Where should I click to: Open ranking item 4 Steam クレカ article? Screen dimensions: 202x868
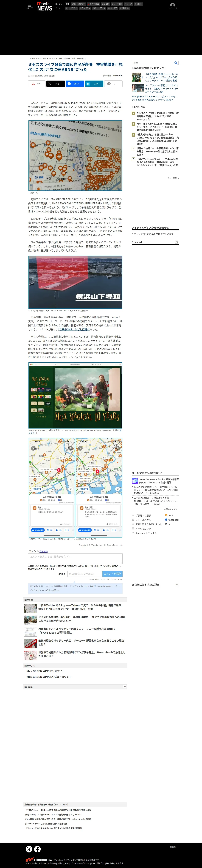tap(158, 152)
